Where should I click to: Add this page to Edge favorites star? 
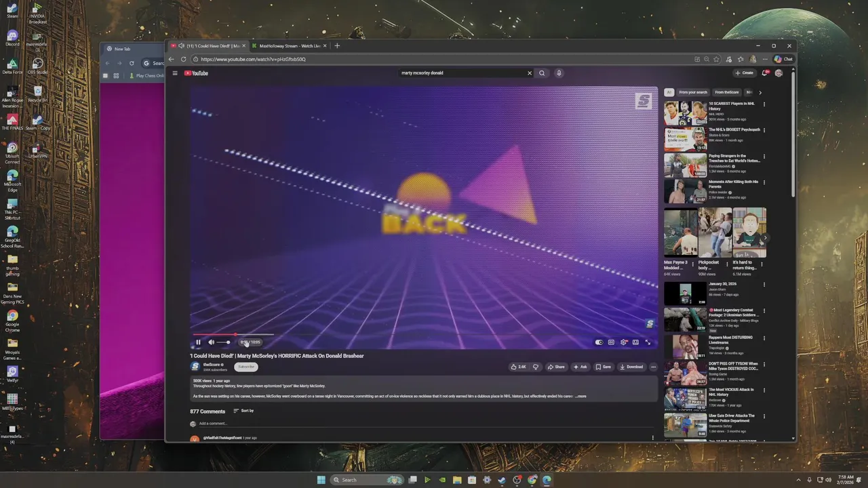coord(717,59)
